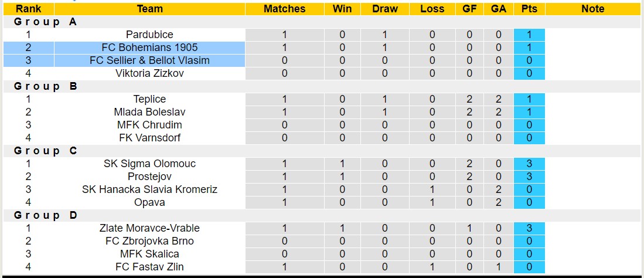Click the FC Fastav Zlin entry
Image resolution: width=644 pixels, height=278 pixels.
149,267
